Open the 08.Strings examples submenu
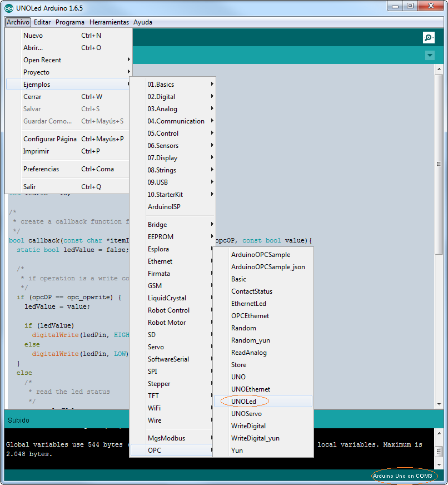The image size is (448, 485). pos(172,170)
